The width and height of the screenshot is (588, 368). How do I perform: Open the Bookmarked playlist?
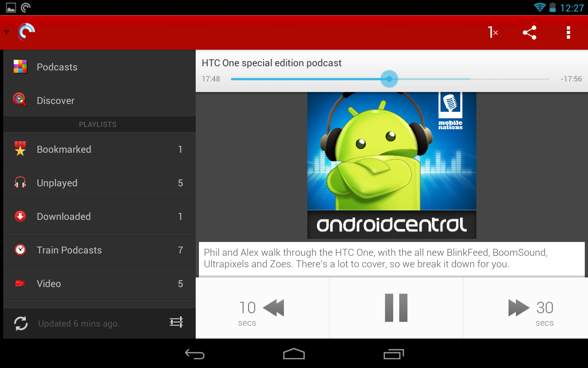[99, 149]
